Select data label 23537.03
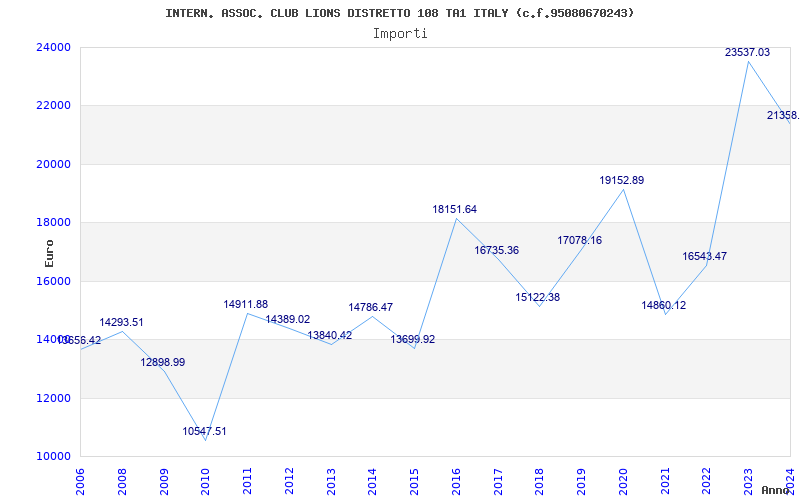The height and width of the screenshot is (500, 800). (x=747, y=53)
